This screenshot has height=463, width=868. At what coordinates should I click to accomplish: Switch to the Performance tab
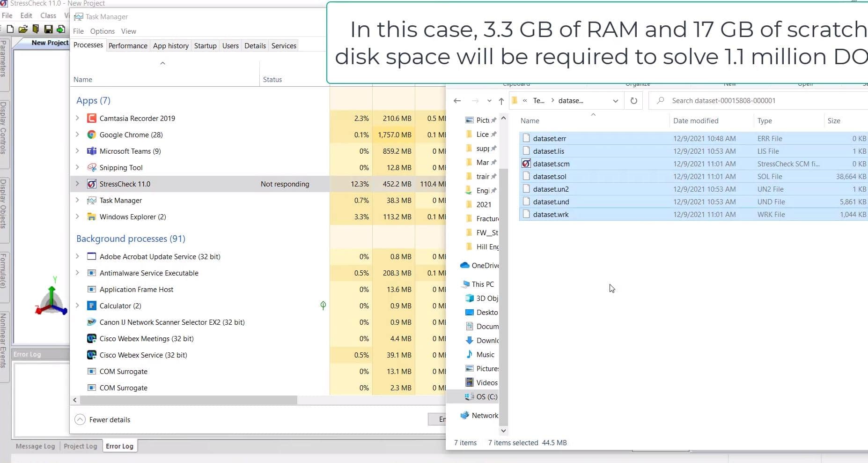128,45
